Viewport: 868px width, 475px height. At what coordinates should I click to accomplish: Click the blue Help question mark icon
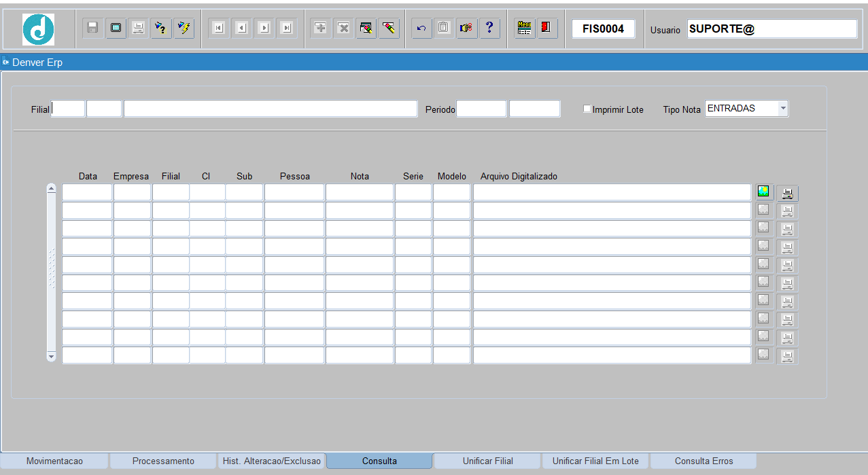coord(489,28)
